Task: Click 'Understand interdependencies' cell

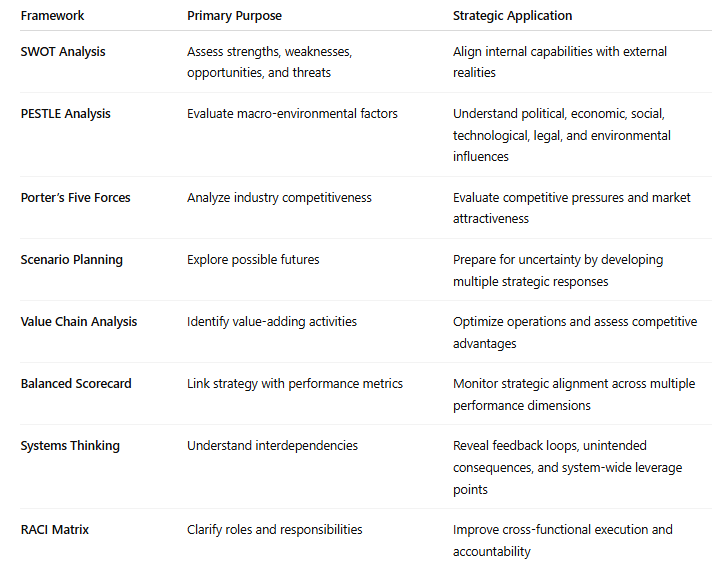Action: tap(272, 446)
